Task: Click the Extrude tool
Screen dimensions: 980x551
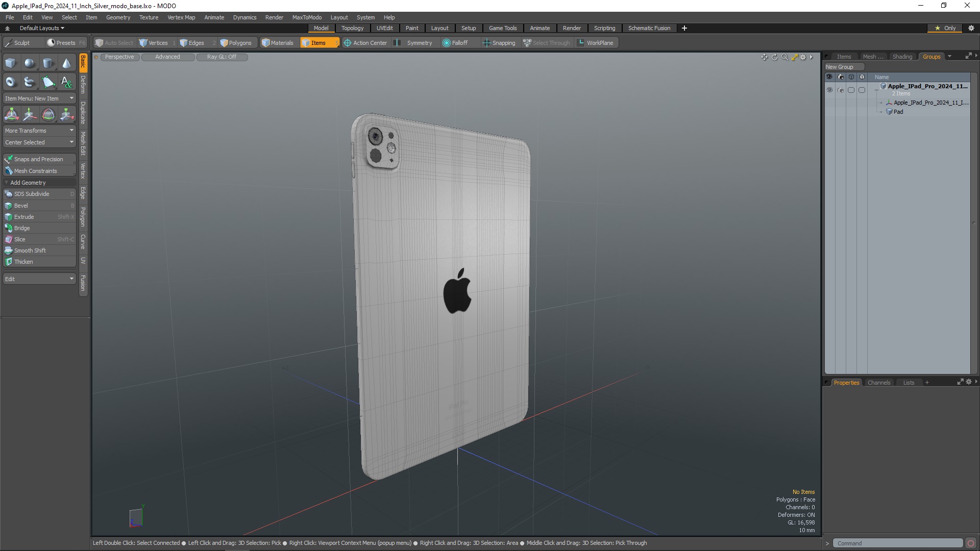Action: click(x=39, y=217)
